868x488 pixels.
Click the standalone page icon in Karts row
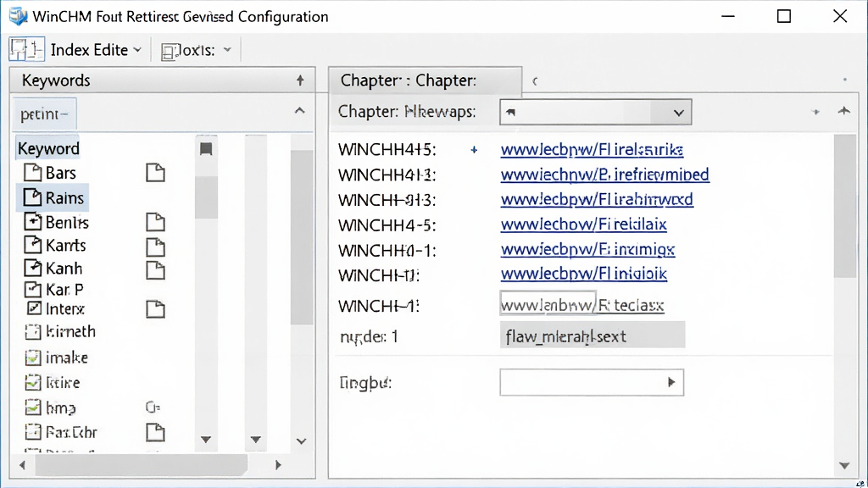point(156,247)
